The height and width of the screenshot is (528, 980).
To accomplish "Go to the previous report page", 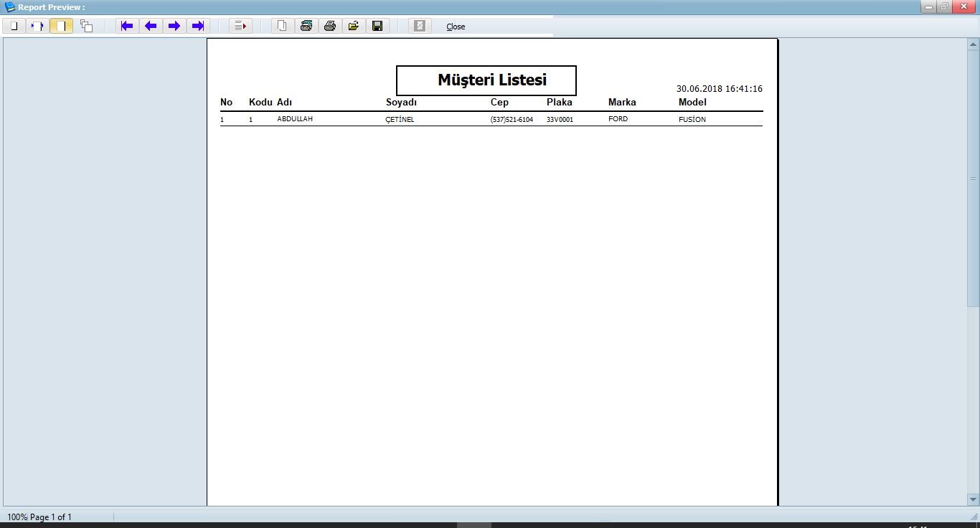I will (151, 27).
